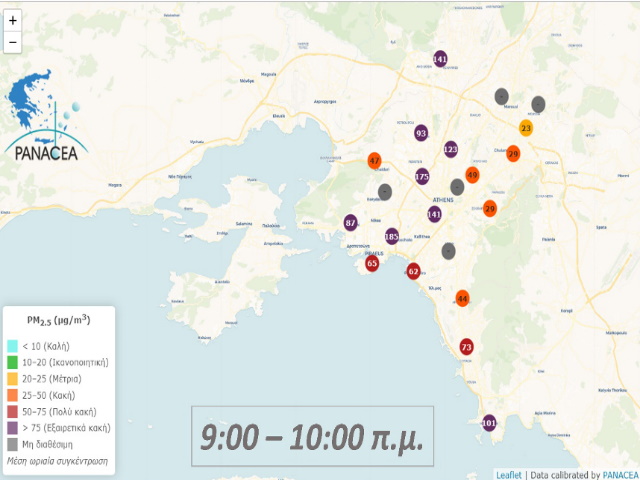Image resolution: width=640 pixels, height=480 pixels.
Task: Click the orange '25-50 (Κακή)' legend swatch
Action: pos(13,395)
